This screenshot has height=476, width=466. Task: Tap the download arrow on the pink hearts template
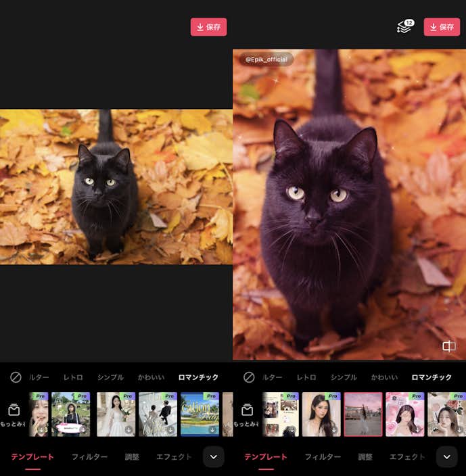(x=416, y=429)
